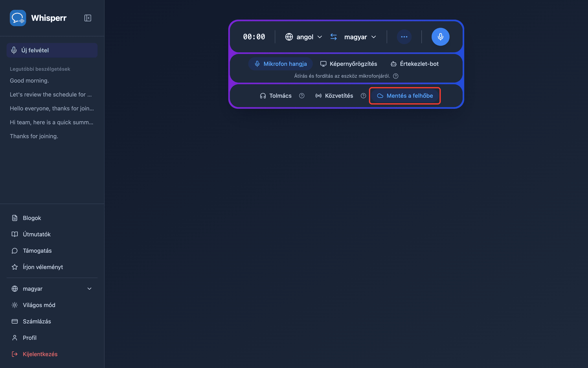Open the angol source language dropdown

304,37
